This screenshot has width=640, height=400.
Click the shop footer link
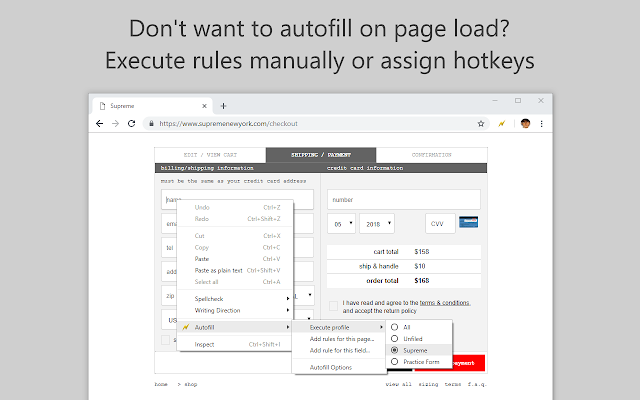pos(191,384)
